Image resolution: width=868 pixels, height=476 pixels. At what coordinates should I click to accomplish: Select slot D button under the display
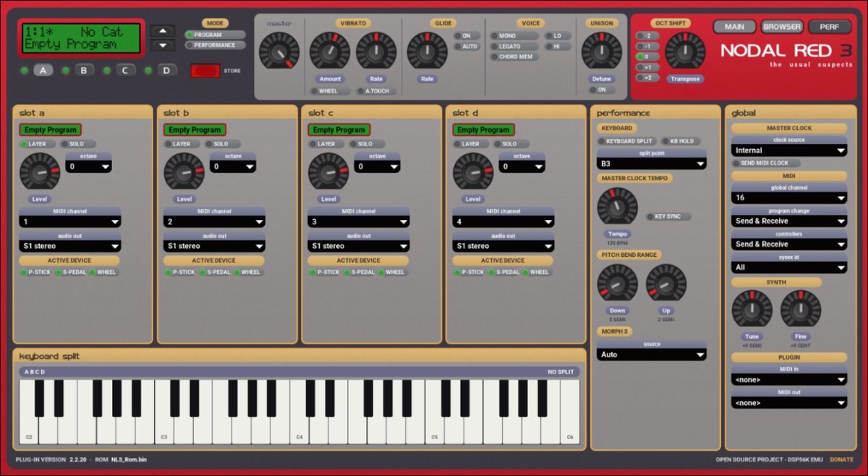tap(167, 70)
